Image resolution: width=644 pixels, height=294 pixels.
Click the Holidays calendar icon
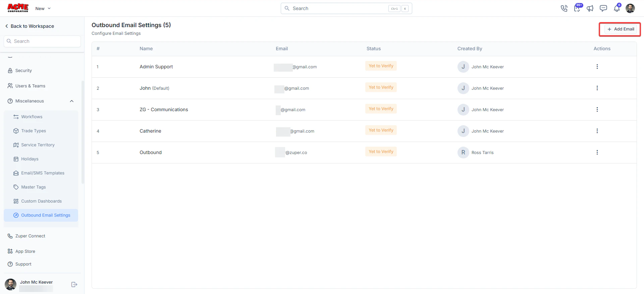click(x=16, y=159)
